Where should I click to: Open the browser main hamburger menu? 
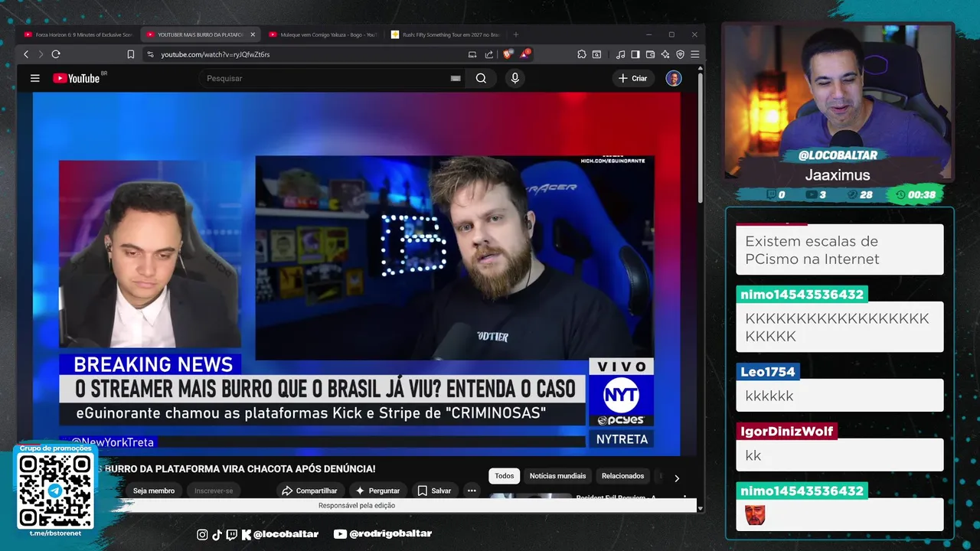coord(694,54)
